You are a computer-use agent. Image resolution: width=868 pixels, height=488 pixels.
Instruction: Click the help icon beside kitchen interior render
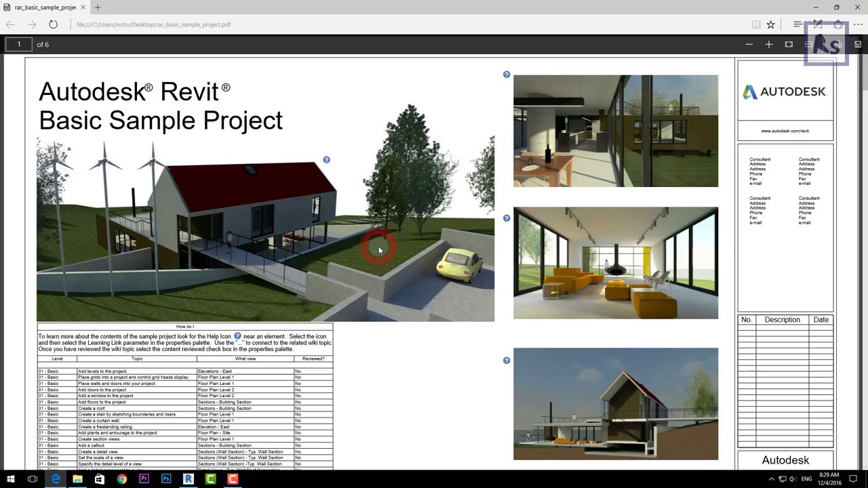(x=507, y=75)
